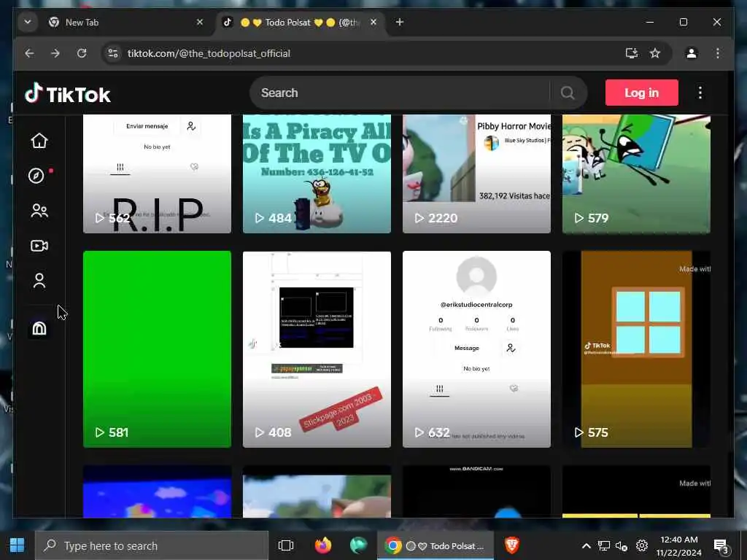
Task: Bookmark this page with the star icon
Action: coord(655,53)
